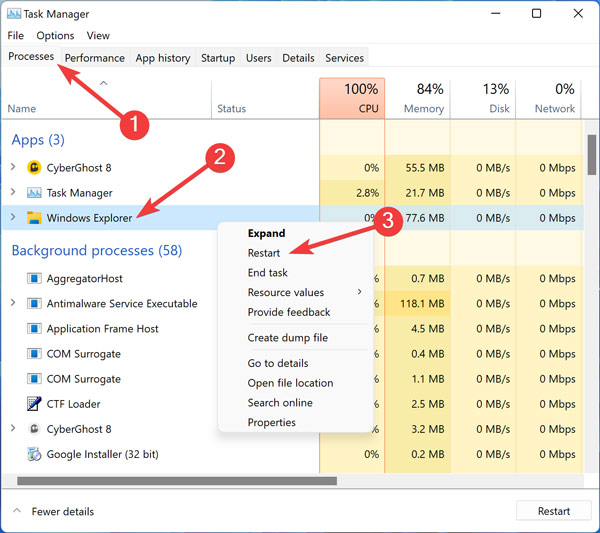Select the Application Frame Host row
The image size is (600, 533).
(x=292, y=329)
